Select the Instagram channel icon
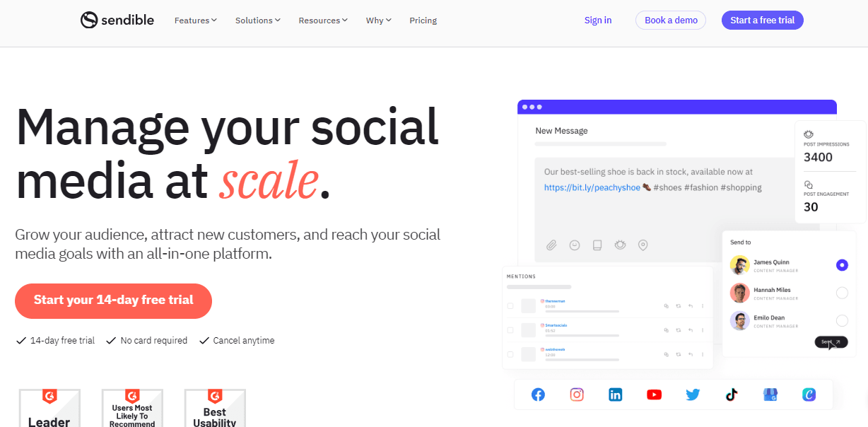The height and width of the screenshot is (427, 868). click(x=577, y=394)
